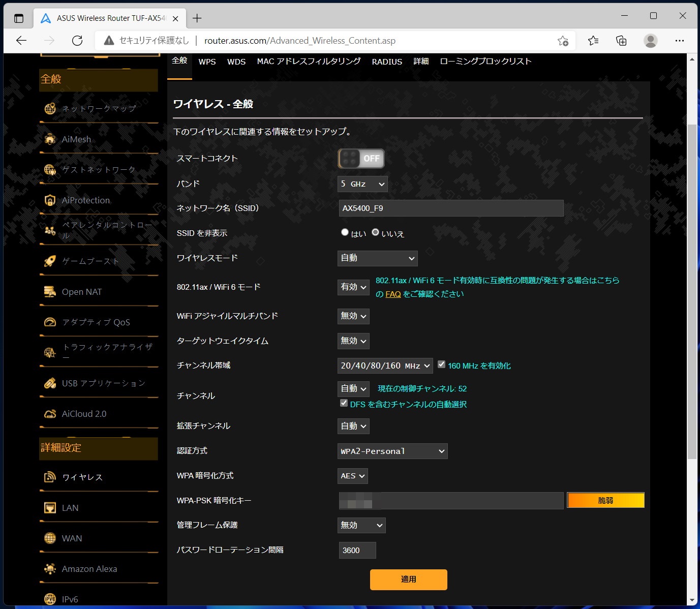
Task: Toggle Smart Connect switch
Action: point(361,159)
